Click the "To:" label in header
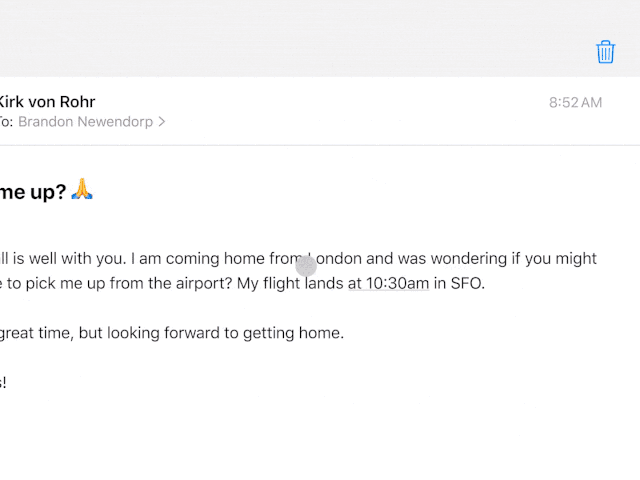640x480 pixels. pyautogui.click(x=6, y=122)
